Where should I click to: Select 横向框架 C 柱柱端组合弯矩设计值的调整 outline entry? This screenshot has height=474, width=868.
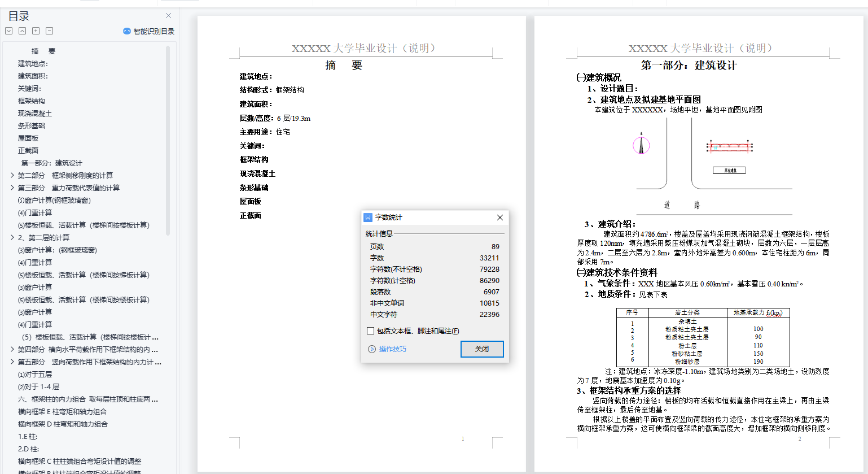tap(80, 461)
